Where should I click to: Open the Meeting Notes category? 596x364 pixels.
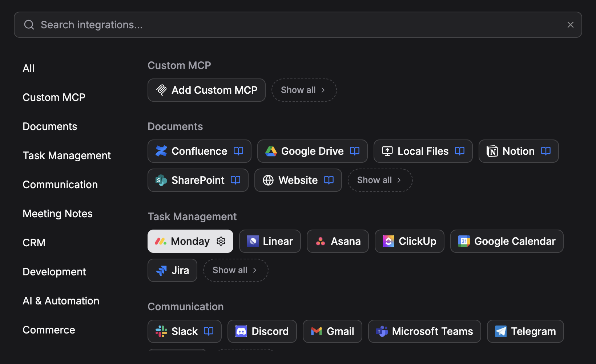(57, 213)
